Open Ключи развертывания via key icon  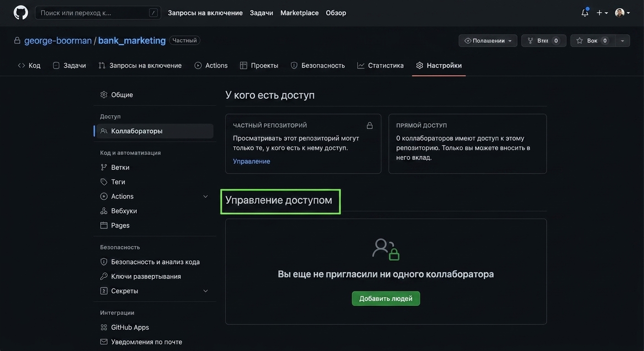[x=104, y=277]
